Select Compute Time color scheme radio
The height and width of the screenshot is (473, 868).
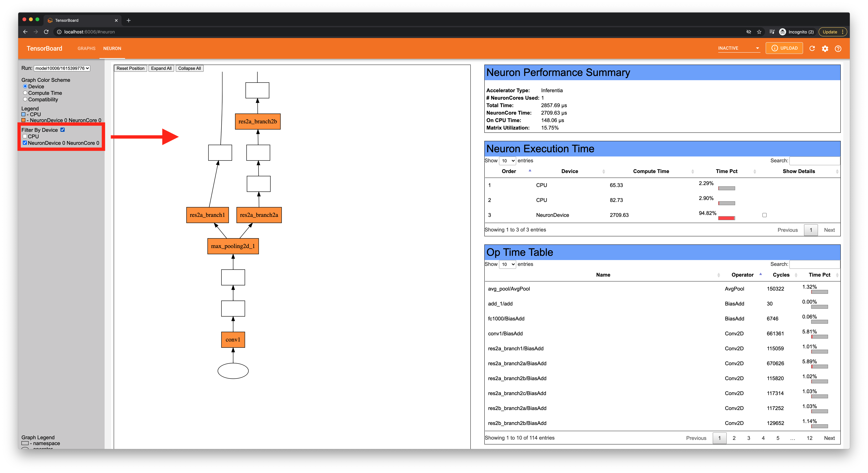coord(25,93)
